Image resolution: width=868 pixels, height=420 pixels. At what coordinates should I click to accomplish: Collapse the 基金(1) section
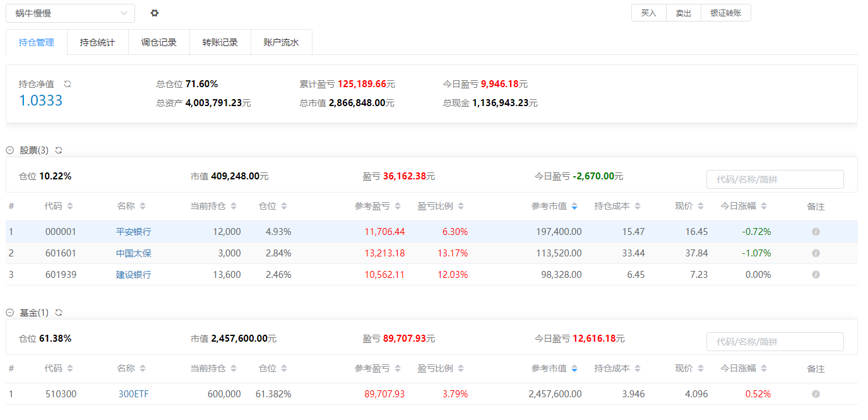10,313
